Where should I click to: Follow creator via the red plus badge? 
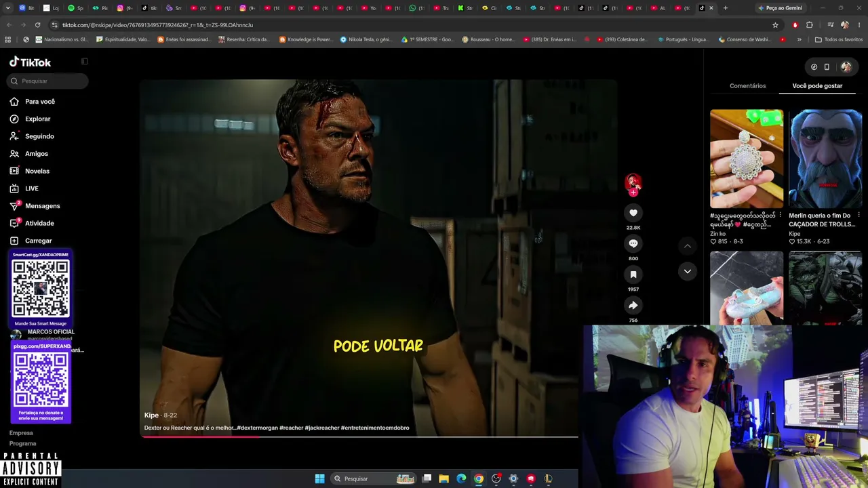pyautogui.click(x=633, y=192)
